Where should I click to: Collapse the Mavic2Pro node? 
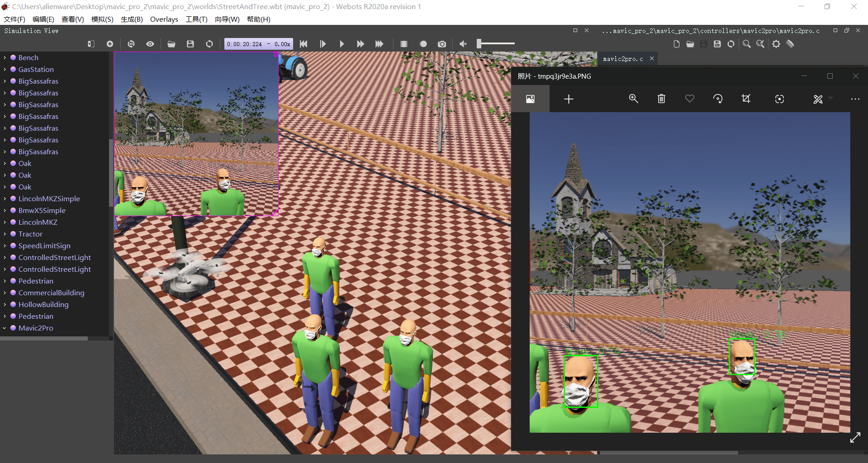point(5,328)
